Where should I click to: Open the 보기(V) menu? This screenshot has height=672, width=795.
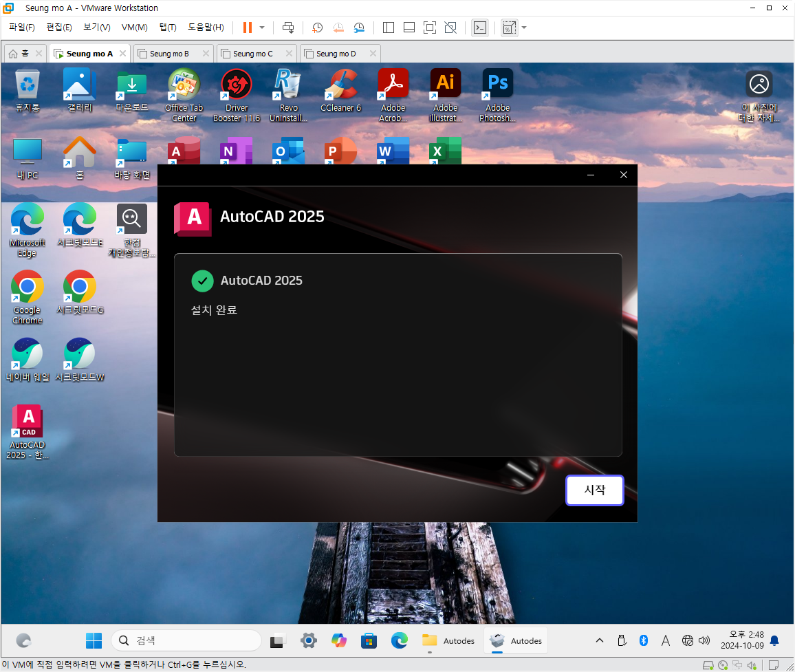click(97, 28)
